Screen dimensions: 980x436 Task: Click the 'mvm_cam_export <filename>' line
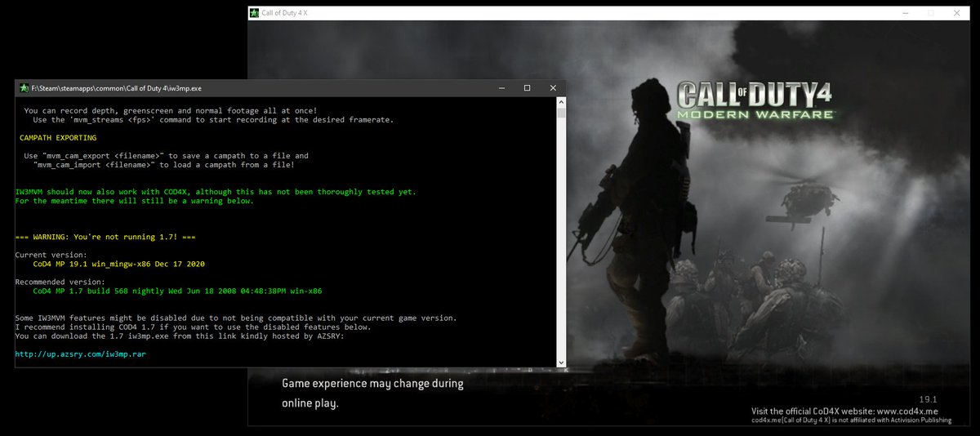pos(166,156)
